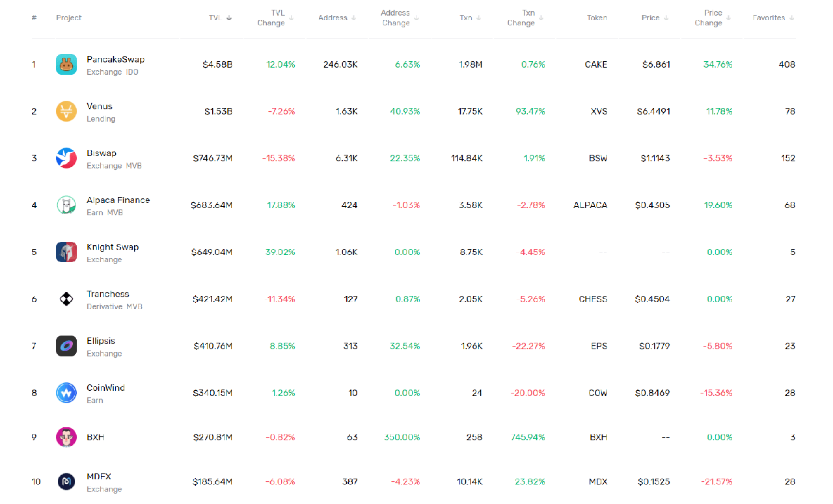The image size is (833, 504).
Task: Open the Knight Swap project link
Action: pos(113,246)
